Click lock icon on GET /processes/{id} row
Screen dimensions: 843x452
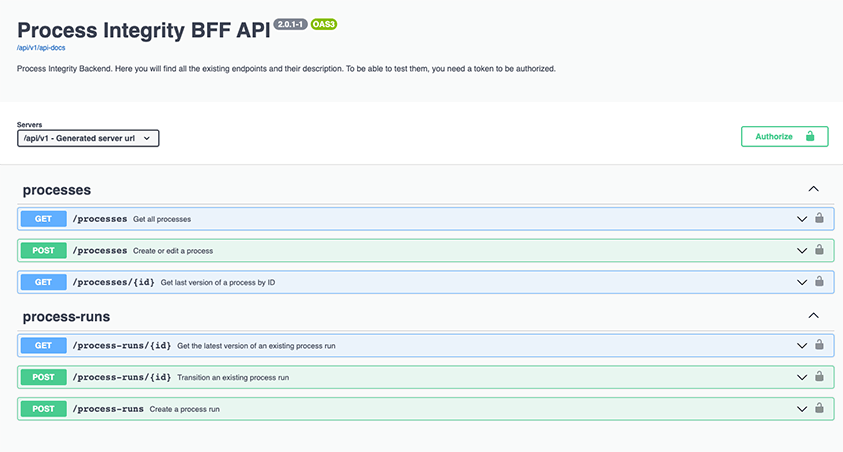(x=819, y=281)
